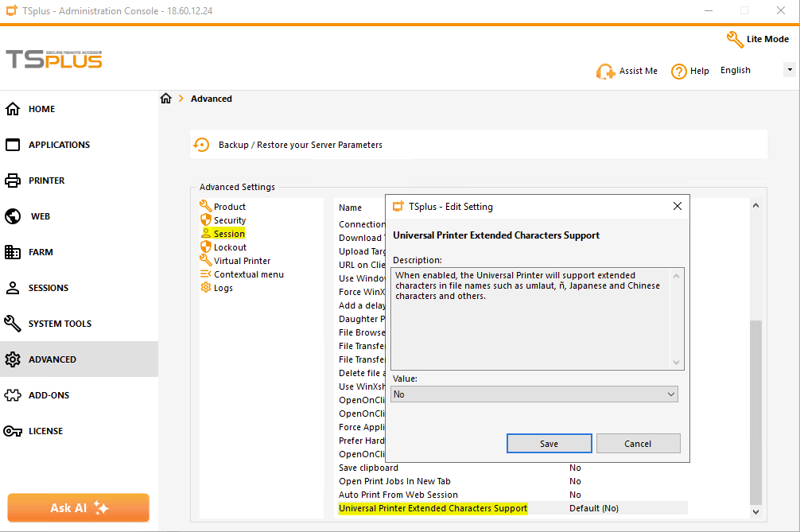The image size is (800, 532).
Task: Click the Backup / Restore circular arrow icon
Action: 201,145
